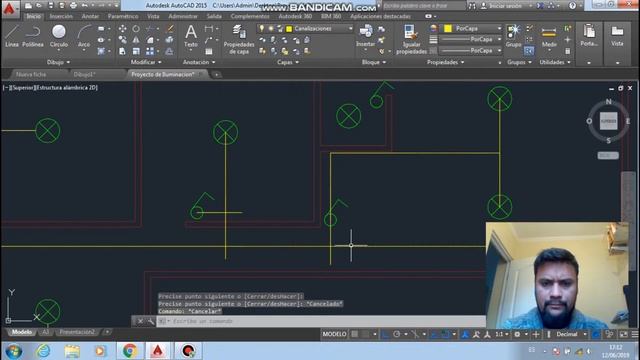Click the customization wrench in command line
This screenshot has height=360, width=640.
[151, 322]
